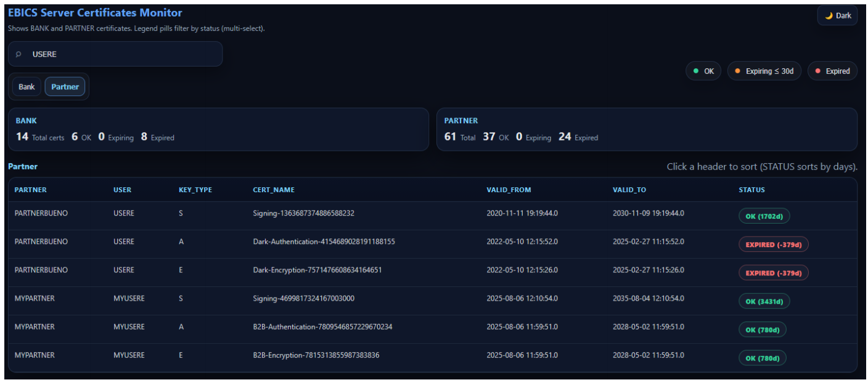The height and width of the screenshot is (385, 868).
Task: Toggle the Expired status filter pill
Action: (x=832, y=71)
